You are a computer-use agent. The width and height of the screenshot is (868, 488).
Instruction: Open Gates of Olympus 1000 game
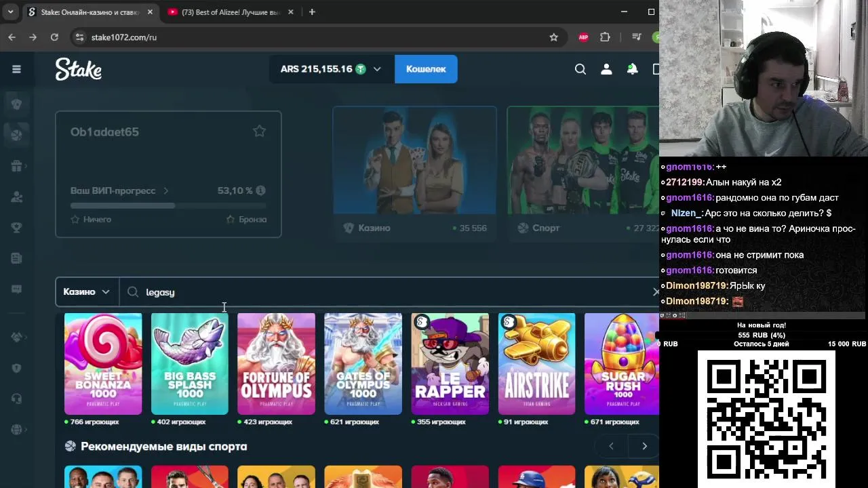click(x=363, y=364)
